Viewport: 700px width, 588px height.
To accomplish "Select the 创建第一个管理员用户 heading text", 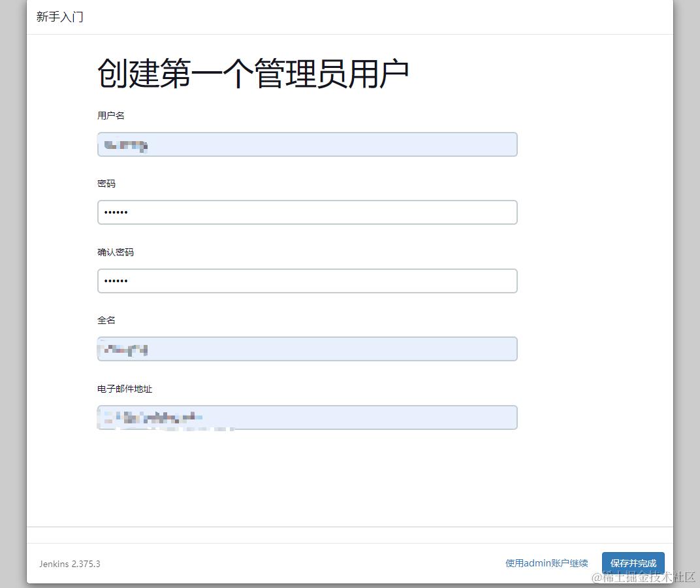I will click(x=253, y=72).
